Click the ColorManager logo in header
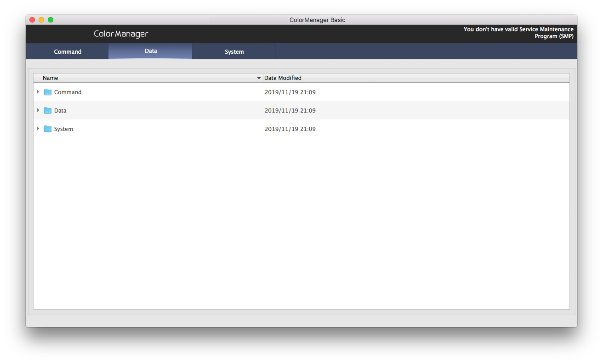Viewport: 603px width, 364px height. [121, 34]
